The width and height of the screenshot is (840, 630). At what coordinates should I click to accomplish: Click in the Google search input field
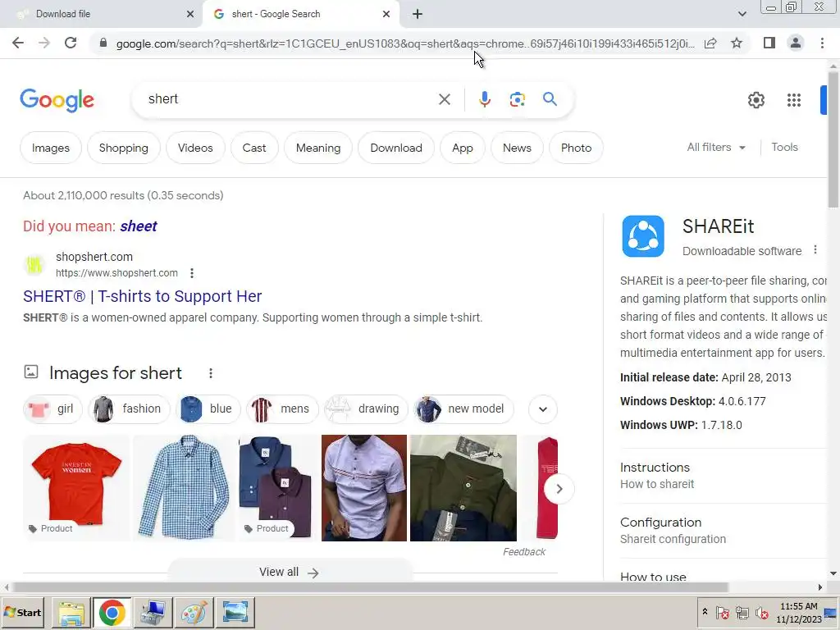coord(290,99)
